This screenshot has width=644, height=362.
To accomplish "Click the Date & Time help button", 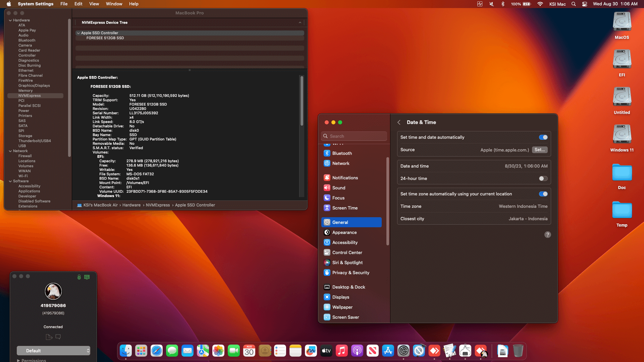I will (547, 235).
